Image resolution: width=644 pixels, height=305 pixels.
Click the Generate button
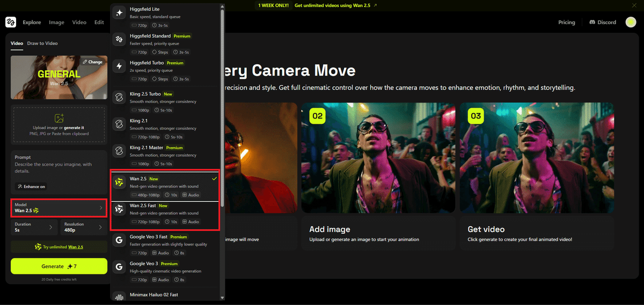[59, 266]
